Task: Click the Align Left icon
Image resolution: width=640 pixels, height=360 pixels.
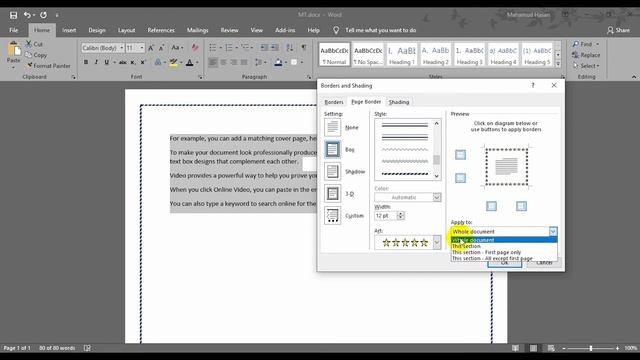Action: coord(213,62)
